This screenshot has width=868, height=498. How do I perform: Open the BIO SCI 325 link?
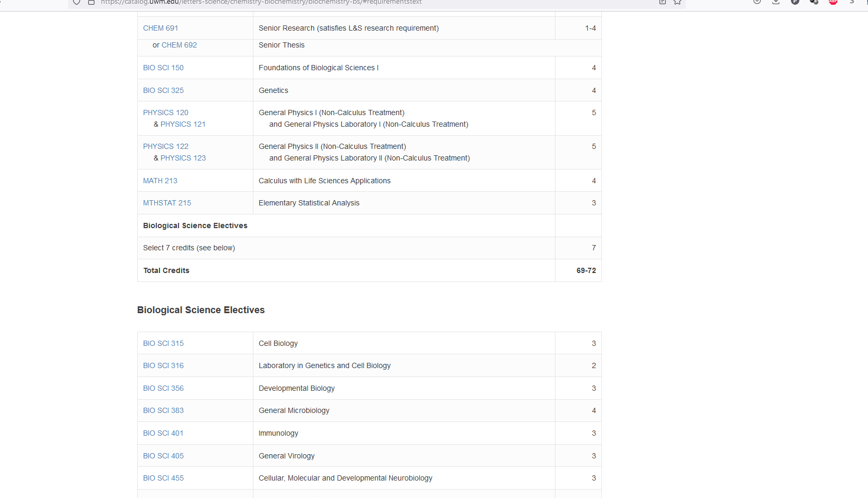(163, 90)
